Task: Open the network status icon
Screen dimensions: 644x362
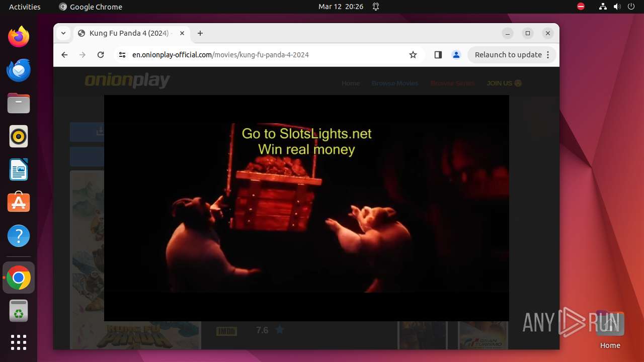Action: tap(603, 7)
